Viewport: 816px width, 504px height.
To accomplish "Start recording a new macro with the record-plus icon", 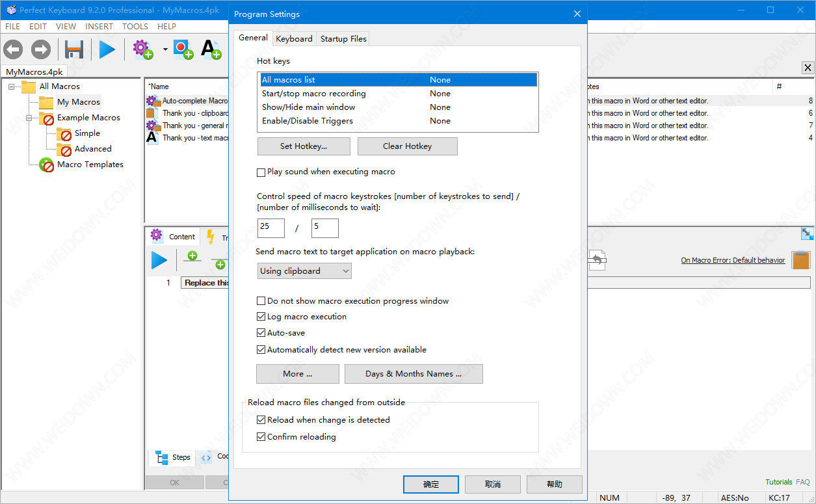I will coord(183,49).
